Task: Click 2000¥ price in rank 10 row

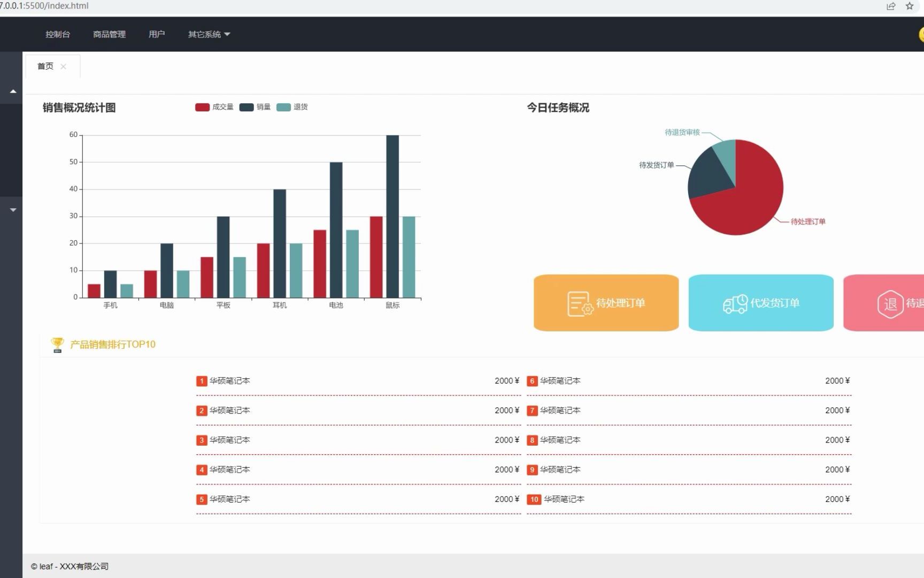Action: pos(837,499)
